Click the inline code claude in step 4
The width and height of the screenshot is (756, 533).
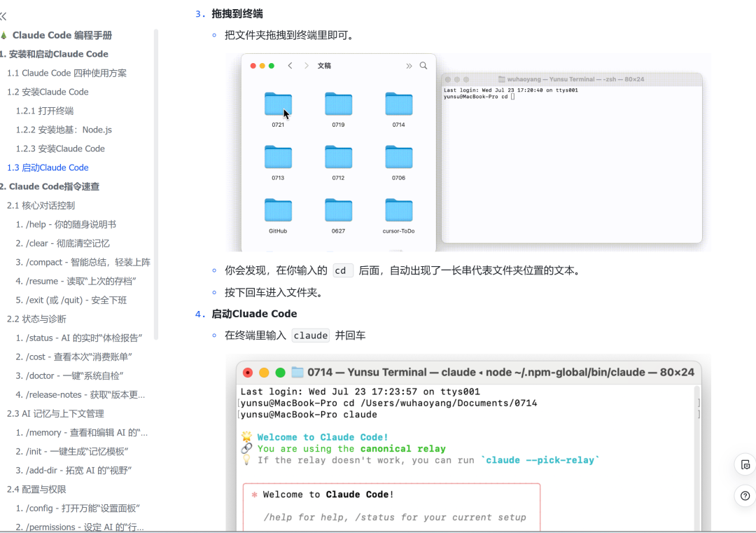(x=311, y=335)
